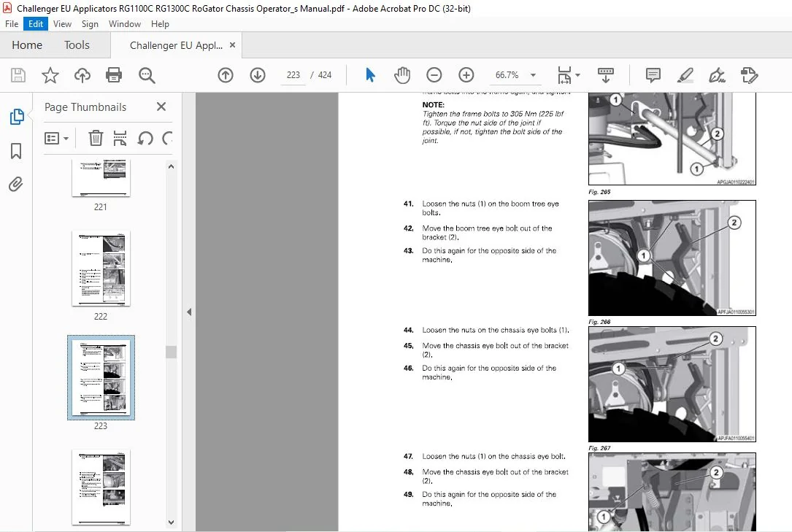This screenshot has width=792, height=532.
Task: Add document to starred with star icon
Action: click(x=50, y=75)
